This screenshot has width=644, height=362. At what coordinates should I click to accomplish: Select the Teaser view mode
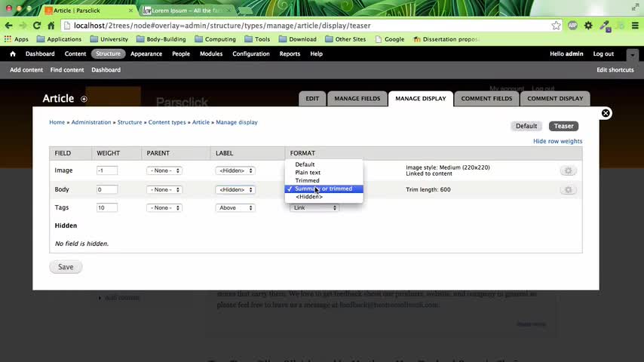563,126
